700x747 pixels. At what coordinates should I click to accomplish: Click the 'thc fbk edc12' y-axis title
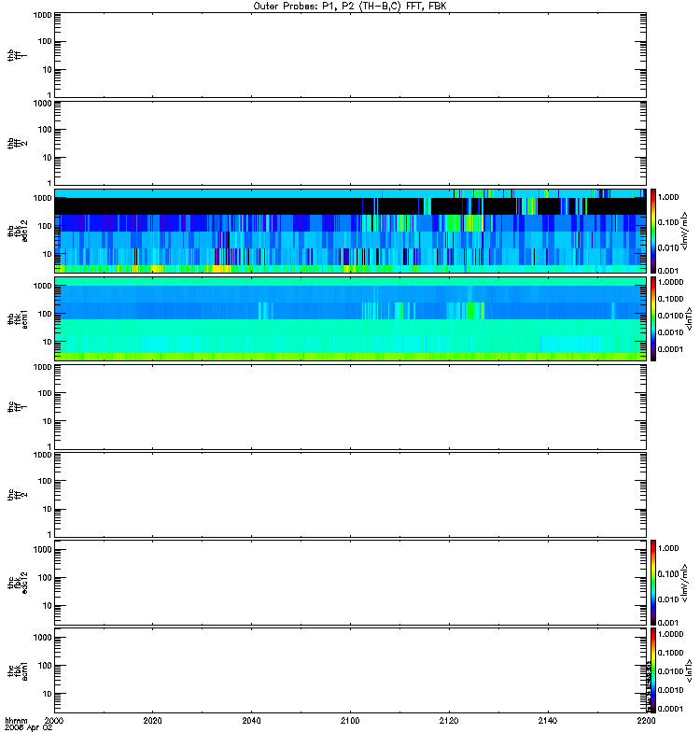pyautogui.click(x=17, y=582)
